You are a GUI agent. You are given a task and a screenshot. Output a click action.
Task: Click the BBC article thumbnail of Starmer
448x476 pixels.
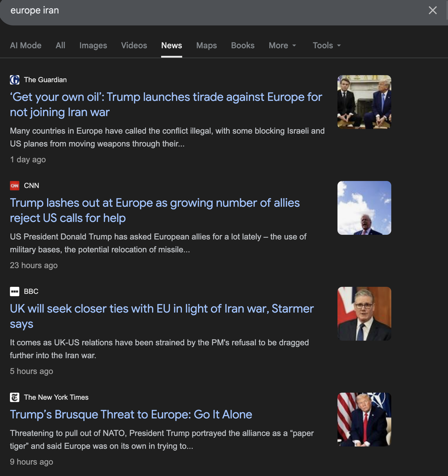(364, 314)
